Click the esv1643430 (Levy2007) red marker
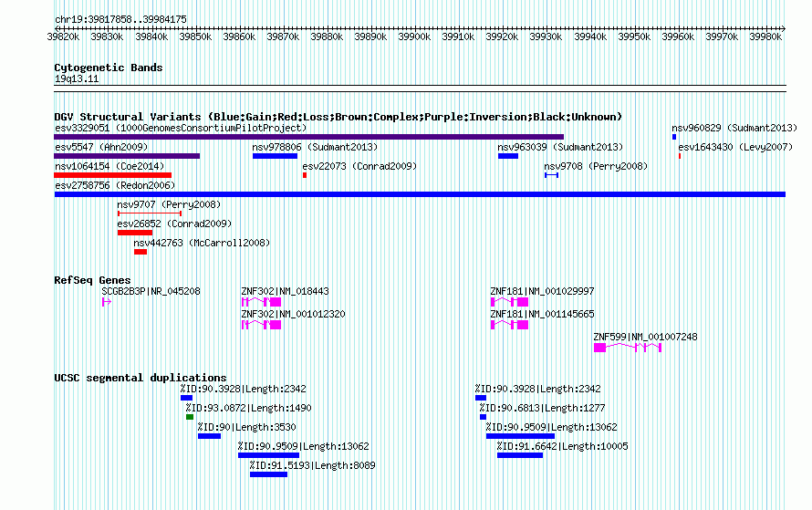812x510 pixels. [680, 156]
